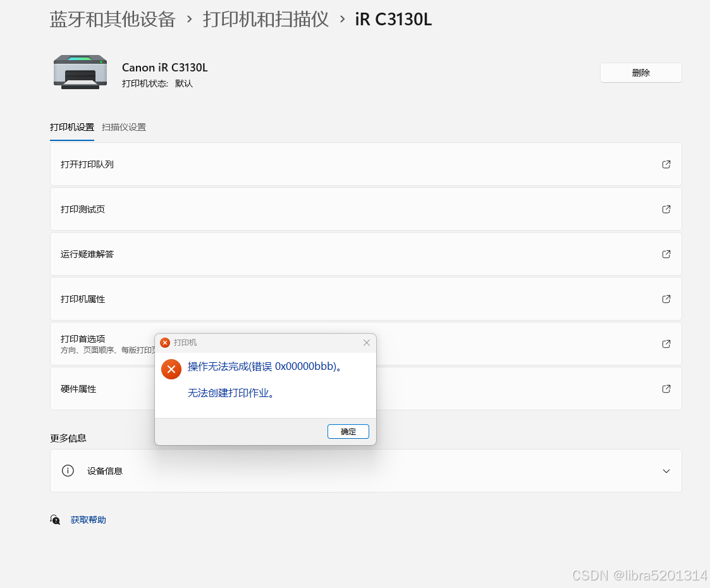The height and width of the screenshot is (588, 710).
Task: Navigate to 蓝牙和其他设备 breadcrumb
Action: pos(113,20)
